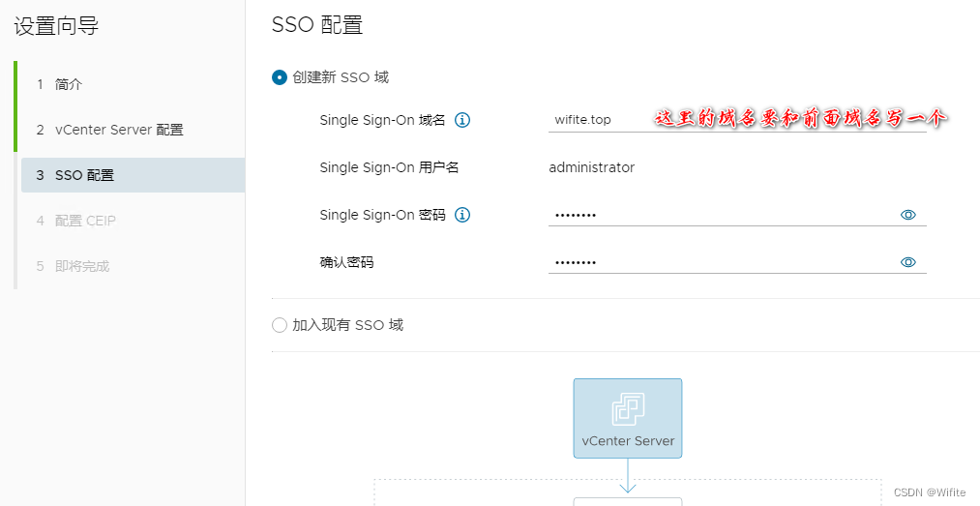Select 加入现有 SSO 域 radio button

pos(279,325)
